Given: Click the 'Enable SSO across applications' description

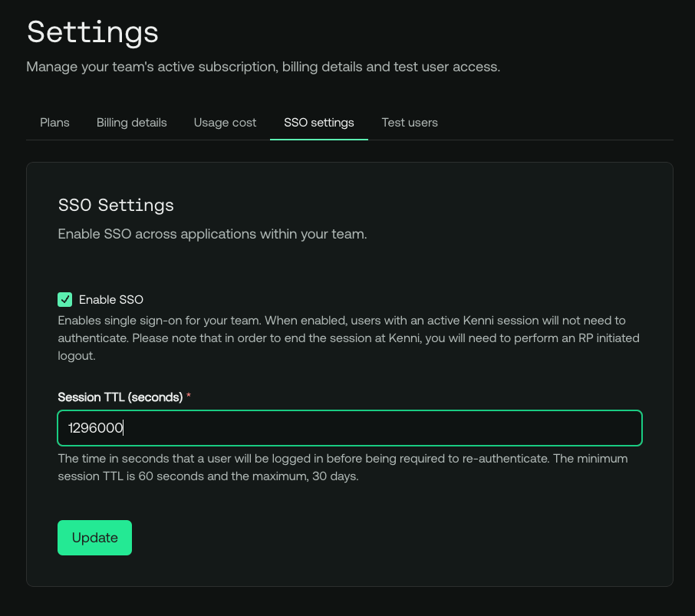Looking at the screenshot, I should pos(212,234).
